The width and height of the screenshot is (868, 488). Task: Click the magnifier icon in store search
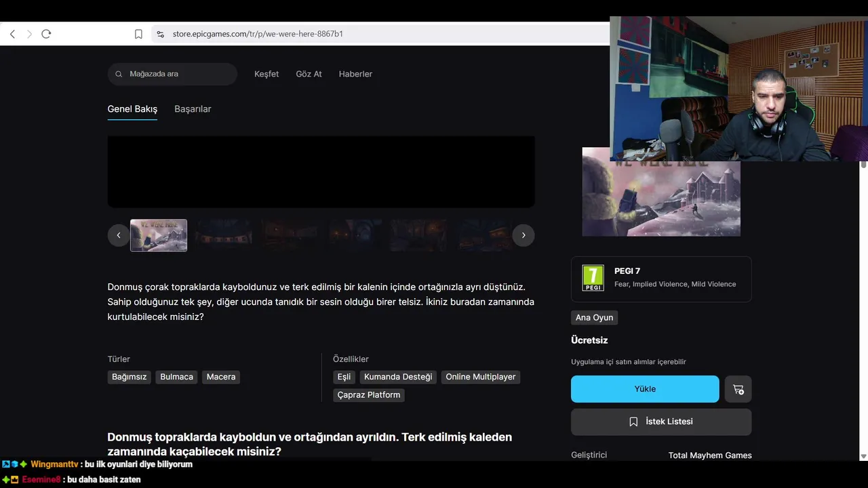(x=119, y=74)
